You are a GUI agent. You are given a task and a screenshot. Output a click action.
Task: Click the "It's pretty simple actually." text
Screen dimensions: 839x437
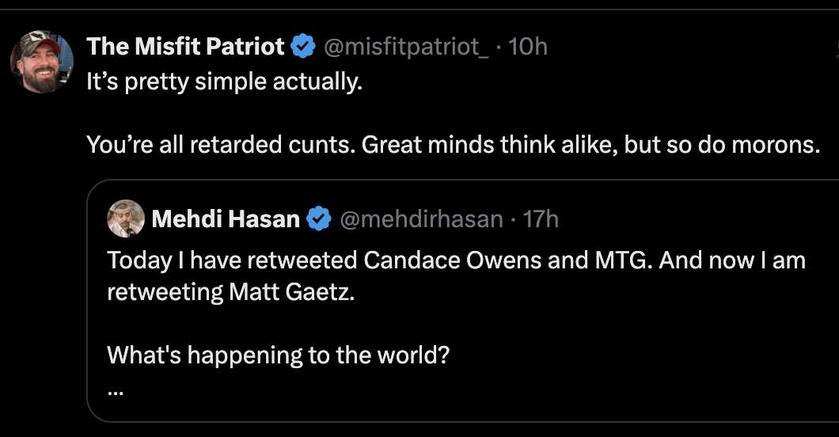tap(222, 81)
